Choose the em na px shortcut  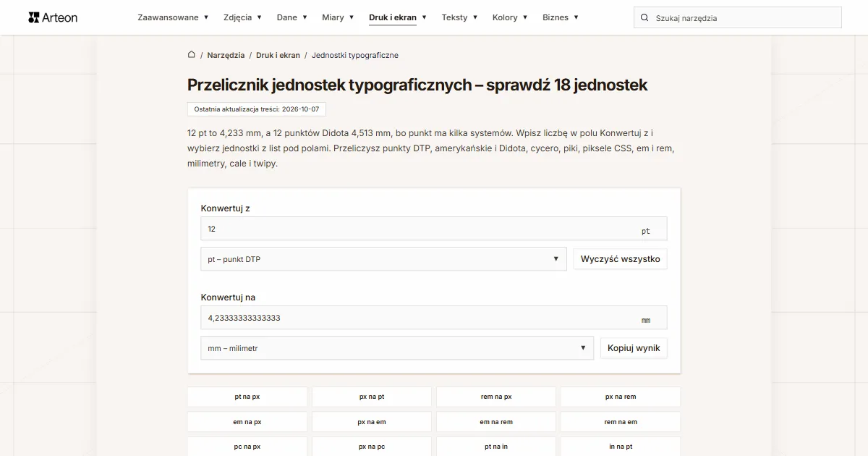click(247, 422)
